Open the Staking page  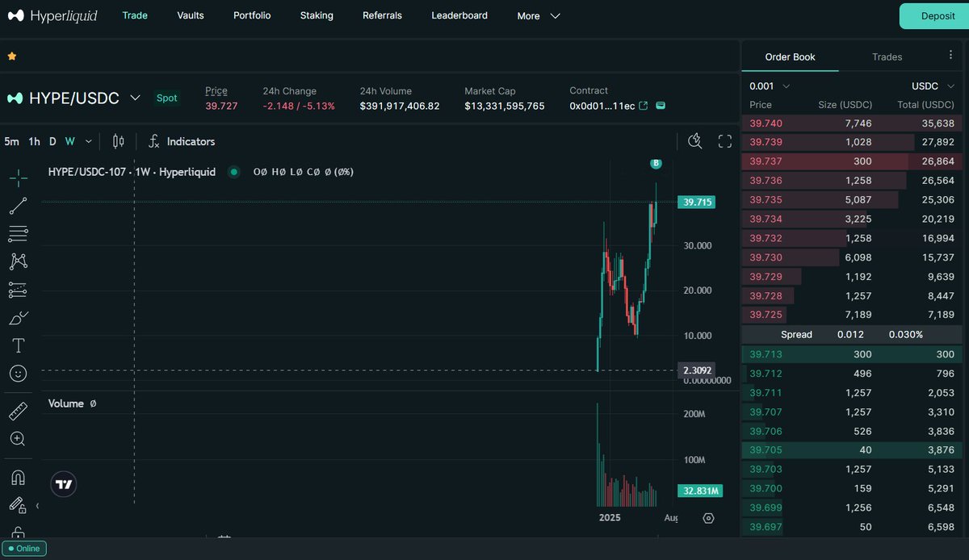click(x=316, y=15)
